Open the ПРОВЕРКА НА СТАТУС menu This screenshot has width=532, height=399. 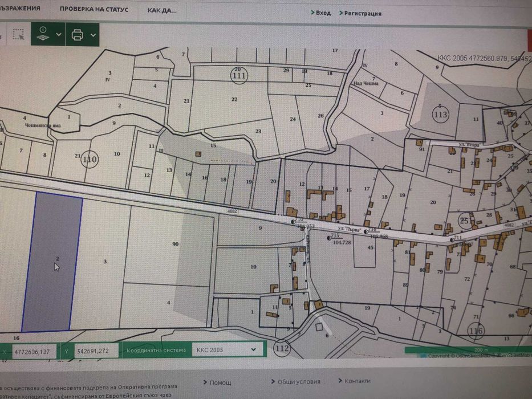pos(94,10)
